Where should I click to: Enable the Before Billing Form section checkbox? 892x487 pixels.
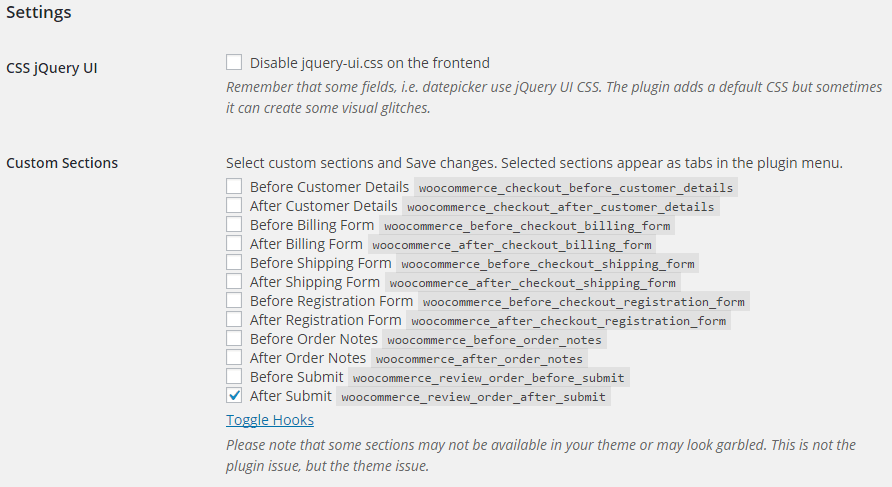click(x=234, y=225)
